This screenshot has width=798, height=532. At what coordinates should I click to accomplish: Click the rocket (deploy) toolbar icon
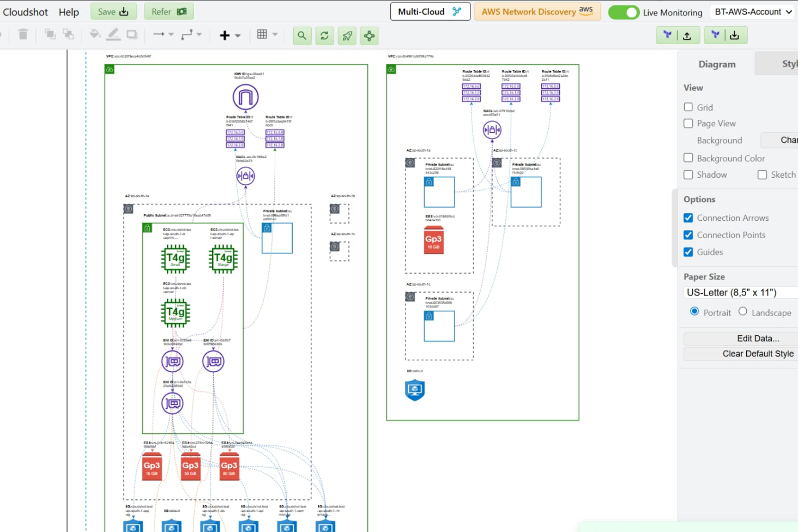pyautogui.click(x=347, y=35)
